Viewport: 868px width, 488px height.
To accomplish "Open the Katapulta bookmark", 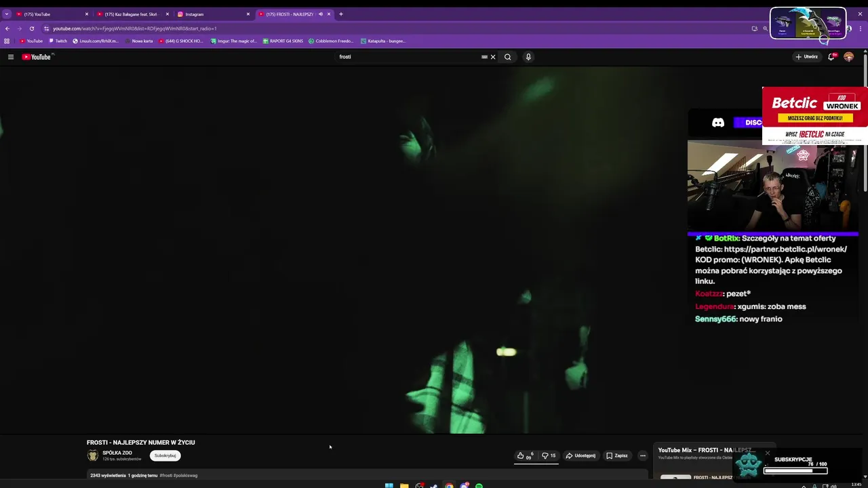I will tap(383, 41).
